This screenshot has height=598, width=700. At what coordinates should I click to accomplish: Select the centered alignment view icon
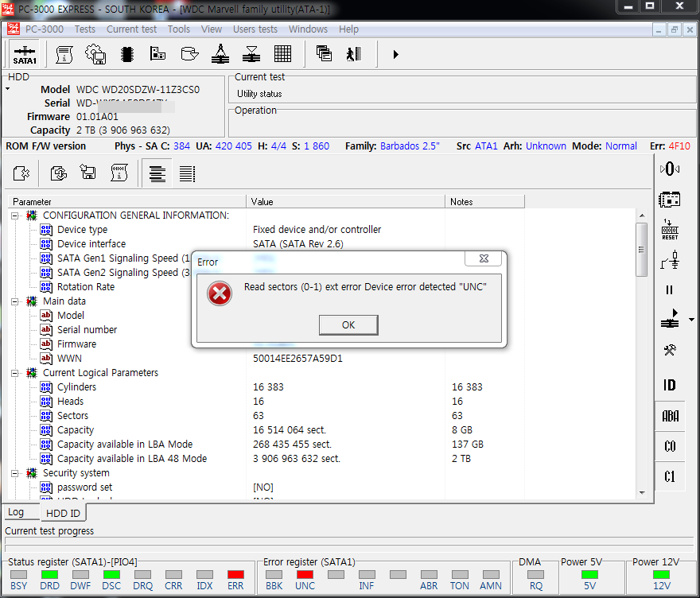157,173
